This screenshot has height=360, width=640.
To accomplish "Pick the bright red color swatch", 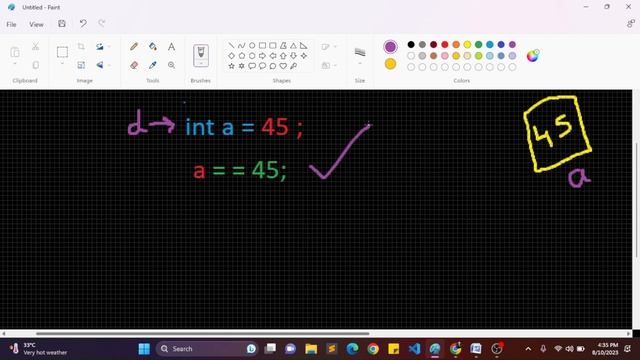I will pyautogui.click(x=445, y=44).
